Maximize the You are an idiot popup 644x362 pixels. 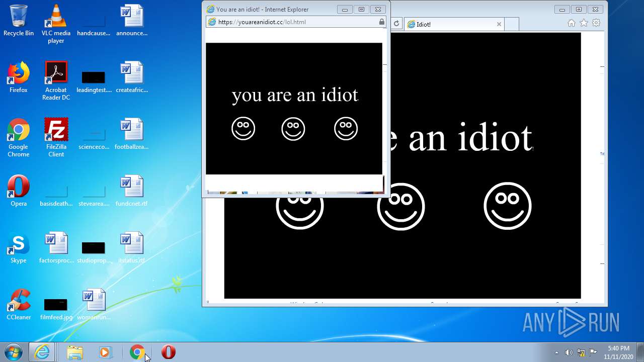click(361, 9)
